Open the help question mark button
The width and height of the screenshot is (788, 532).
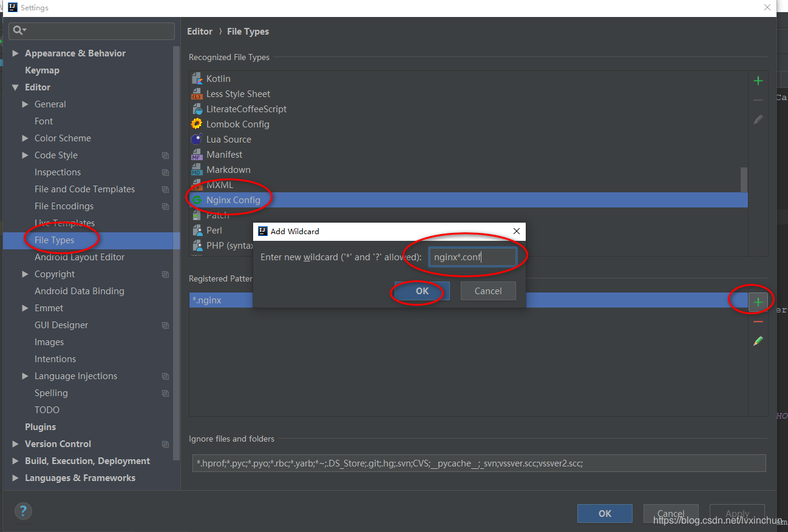click(23, 510)
